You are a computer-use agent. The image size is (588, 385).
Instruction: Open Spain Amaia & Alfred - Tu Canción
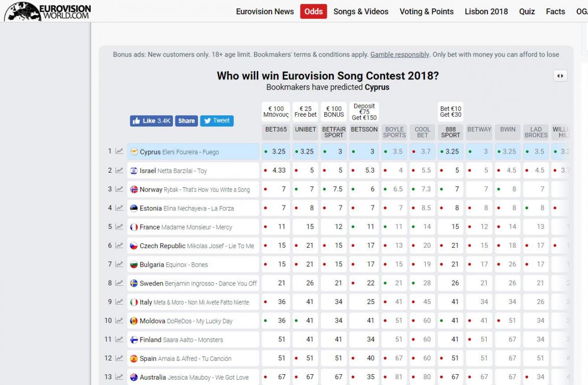[193, 359]
